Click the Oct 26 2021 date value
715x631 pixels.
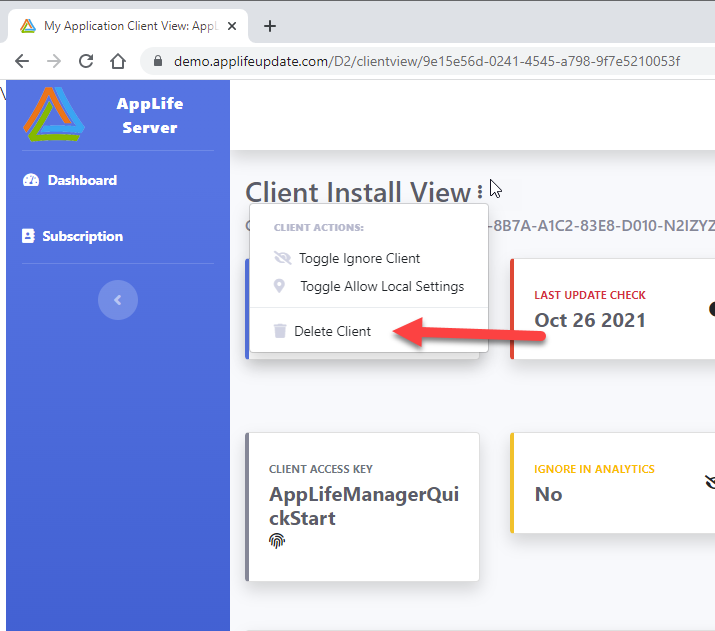click(x=590, y=321)
